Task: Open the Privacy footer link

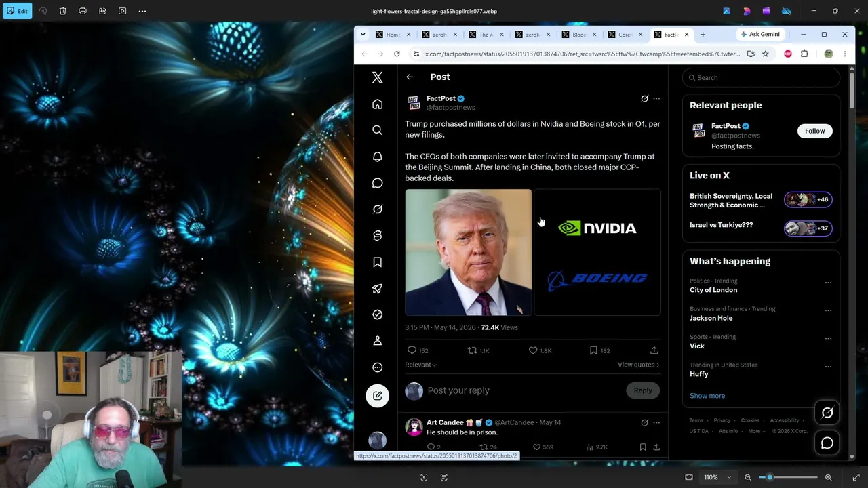Action: point(722,420)
